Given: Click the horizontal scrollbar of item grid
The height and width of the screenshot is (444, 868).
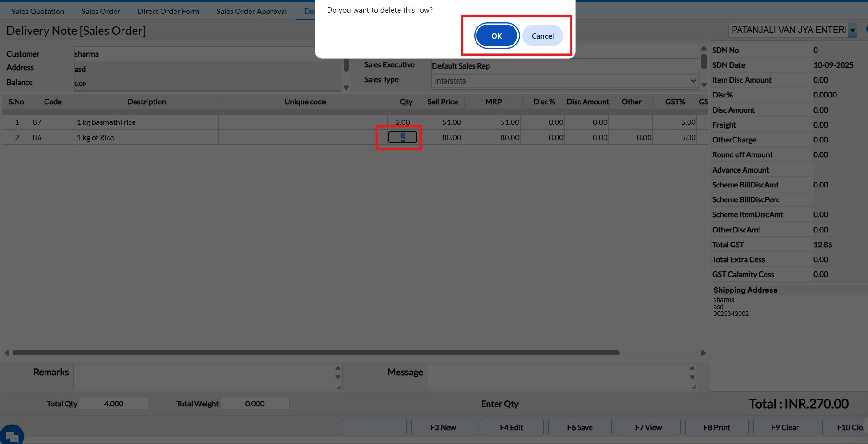Looking at the screenshot, I should coord(316,353).
